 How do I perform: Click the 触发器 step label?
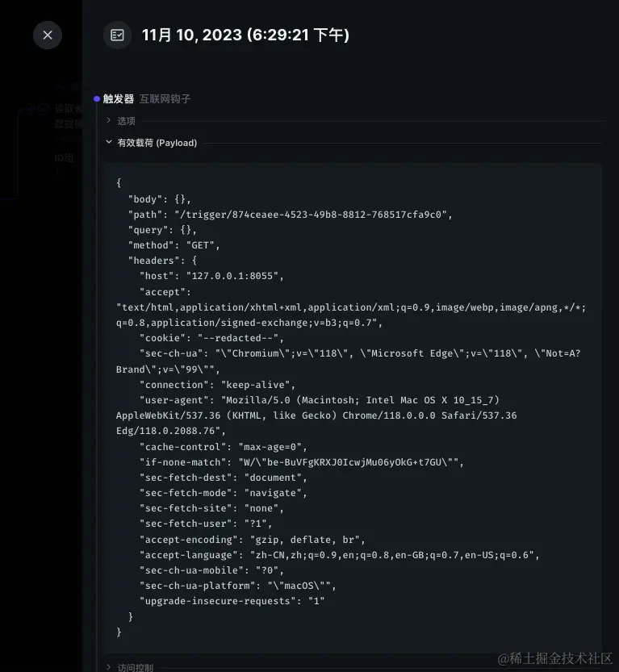coord(119,99)
